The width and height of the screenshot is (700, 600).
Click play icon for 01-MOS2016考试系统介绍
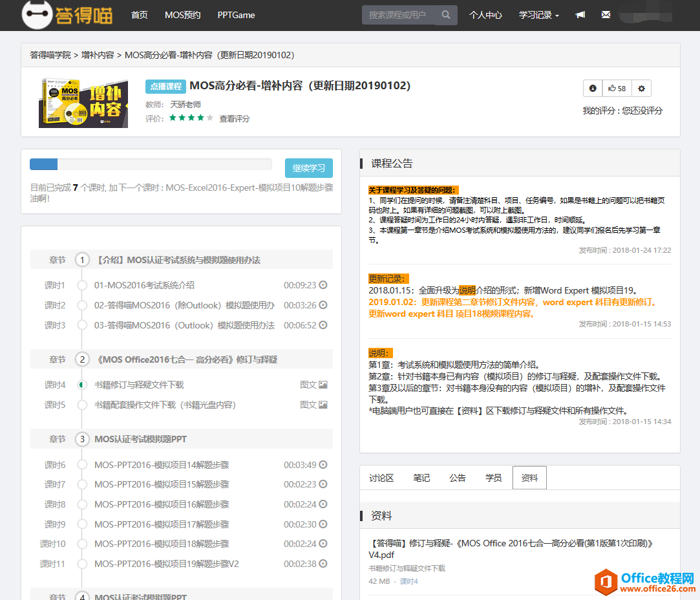(x=323, y=285)
